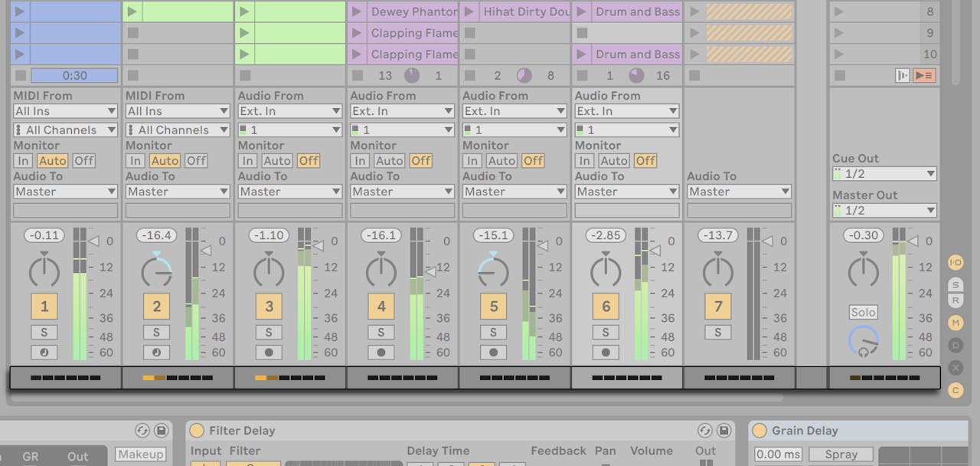Expand track 6 Audio To Master dropdown
This screenshot has height=466, width=980.
click(626, 191)
